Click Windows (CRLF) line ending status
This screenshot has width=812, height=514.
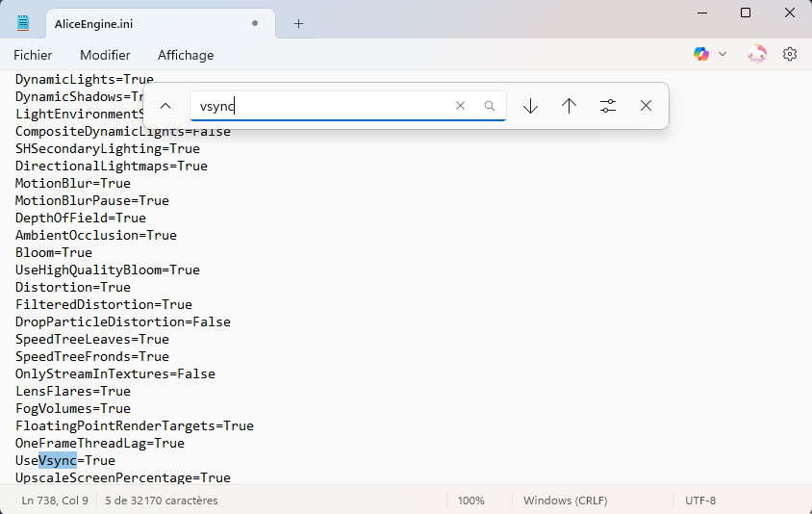566,501
